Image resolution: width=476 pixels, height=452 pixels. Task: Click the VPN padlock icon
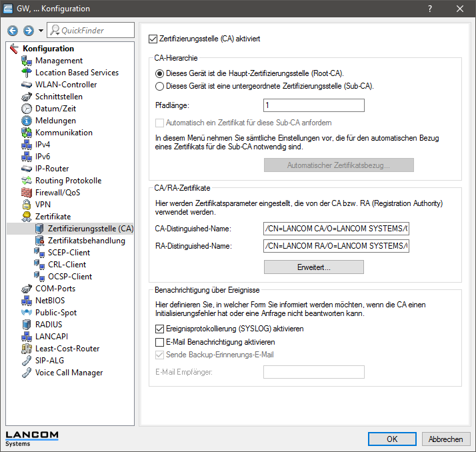point(27,205)
